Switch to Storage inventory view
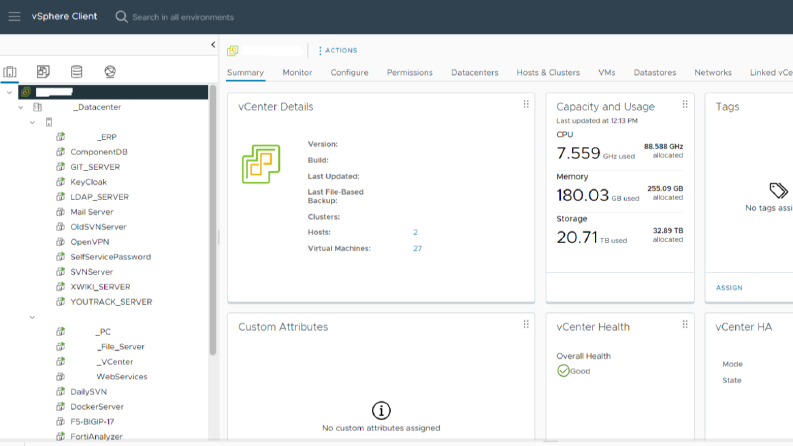 click(76, 72)
